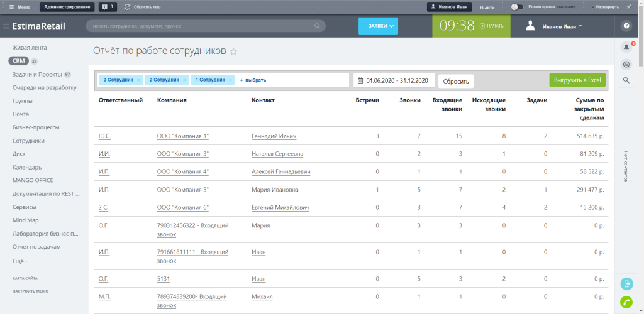644x314 pixels.
Task: Click the hamburger icon beside EstimaRetail
Action: click(6, 26)
